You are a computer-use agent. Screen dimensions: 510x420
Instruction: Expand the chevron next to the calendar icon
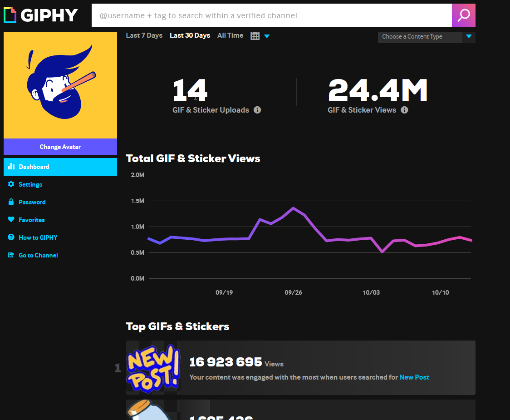267,36
